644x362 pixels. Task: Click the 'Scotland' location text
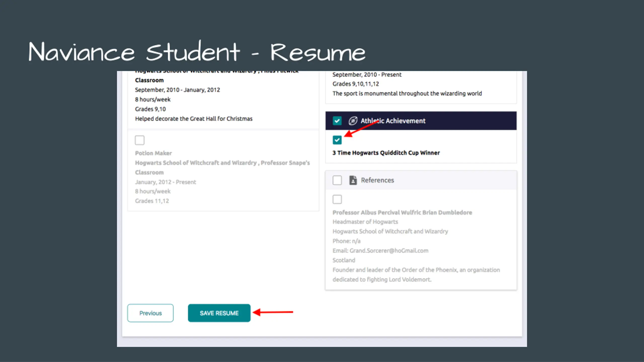pyautogui.click(x=344, y=260)
